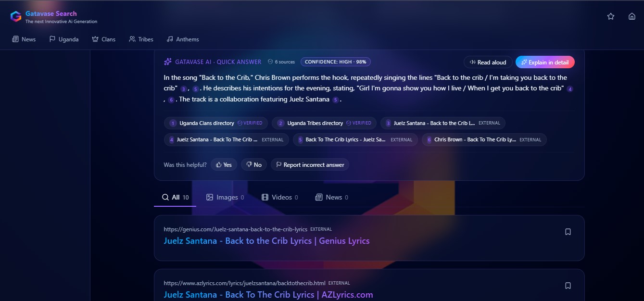This screenshot has width=644, height=301.
Task: Click citation marker 3 in the answer
Action: click(183, 89)
